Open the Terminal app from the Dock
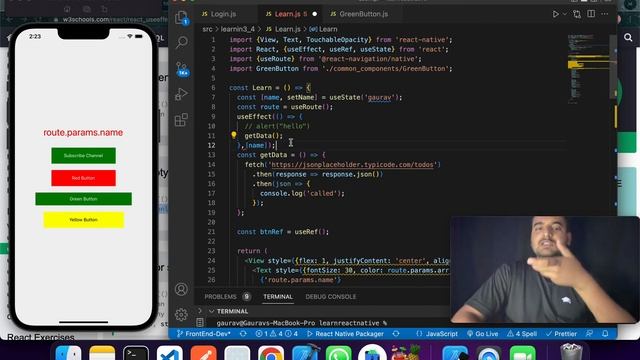The image size is (640, 360). coord(136,353)
